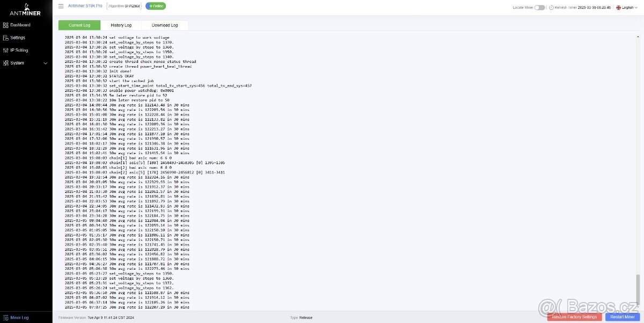Screen dimensions: 644x323
Task: Go to IP Setting page
Action: pos(19,50)
